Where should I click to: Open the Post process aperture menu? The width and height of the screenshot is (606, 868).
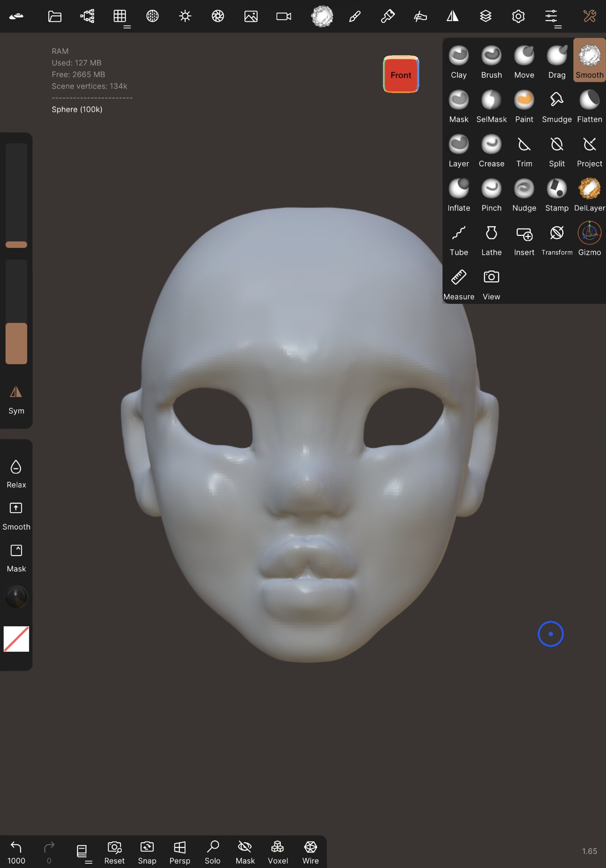(218, 16)
